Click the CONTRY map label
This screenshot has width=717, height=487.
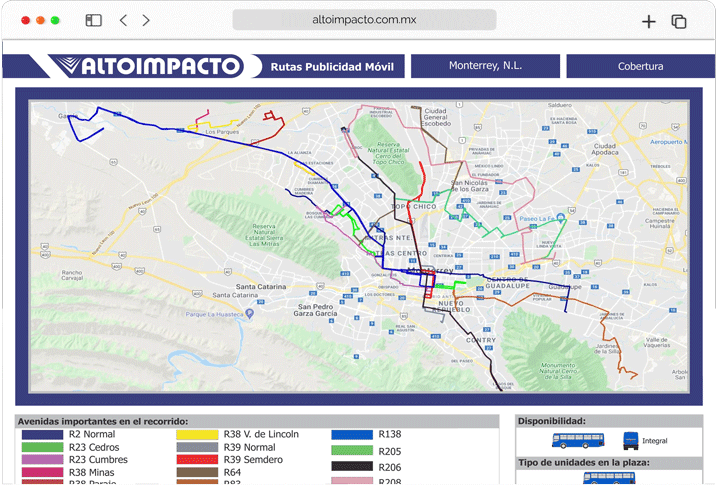481,340
